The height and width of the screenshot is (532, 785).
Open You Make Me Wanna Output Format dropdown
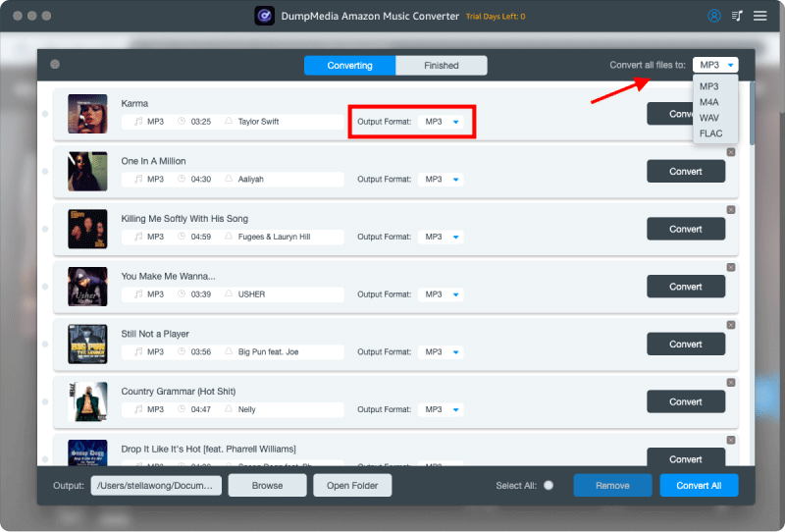441,294
